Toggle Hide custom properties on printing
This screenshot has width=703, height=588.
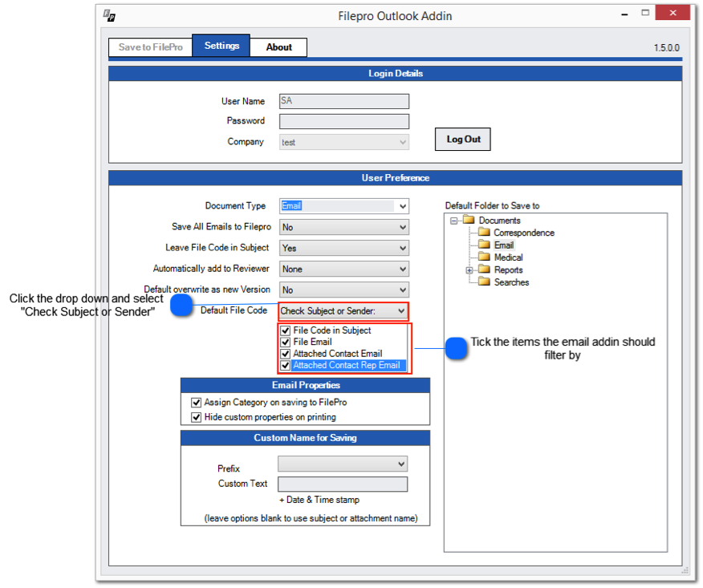[x=196, y=417]
